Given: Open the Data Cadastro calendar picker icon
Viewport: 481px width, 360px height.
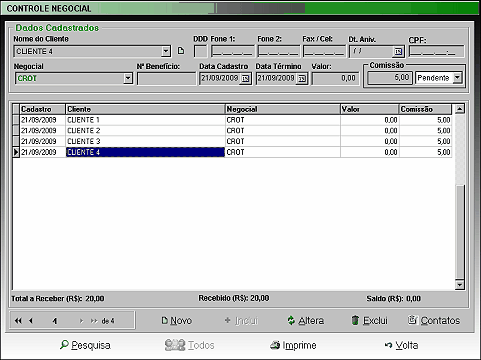Looking at the screenshot, I should [245, 79].
